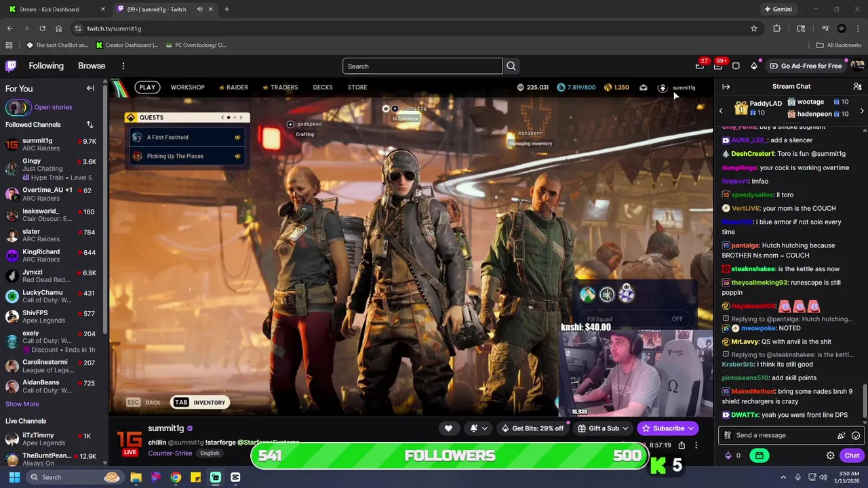The image size is (868, 488).
Task: Reload the Twitch page
Action: (42, 28)
